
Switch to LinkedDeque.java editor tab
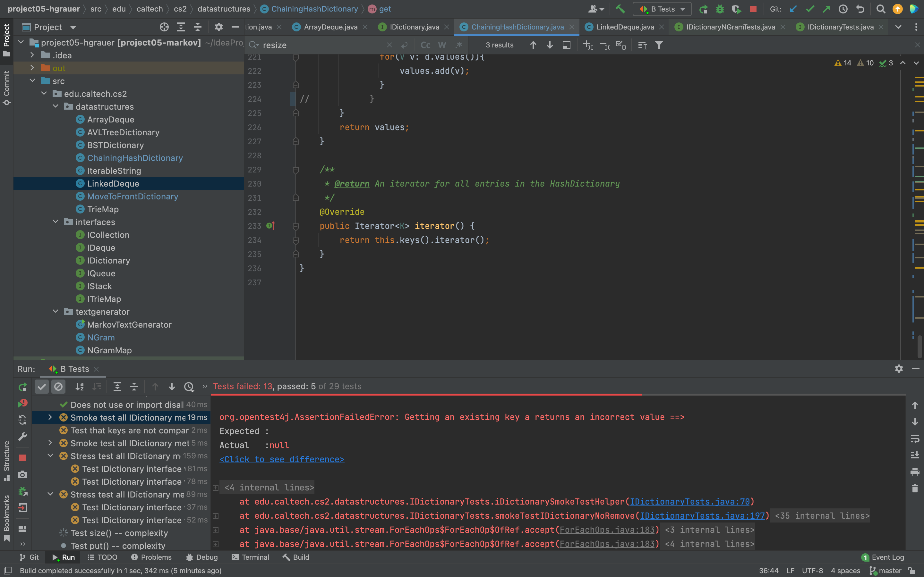tap(625, 27)
